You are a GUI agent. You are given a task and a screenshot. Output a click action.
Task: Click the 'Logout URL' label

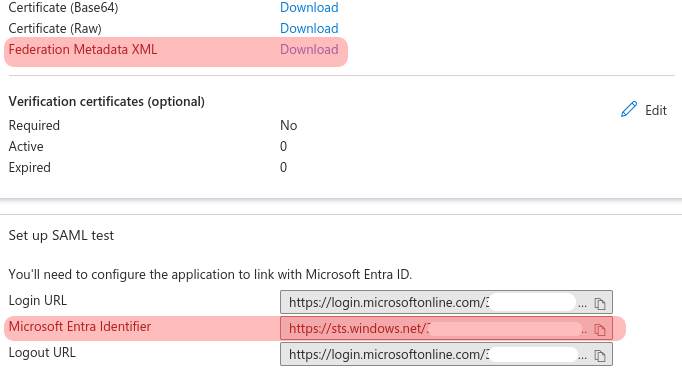42,352
